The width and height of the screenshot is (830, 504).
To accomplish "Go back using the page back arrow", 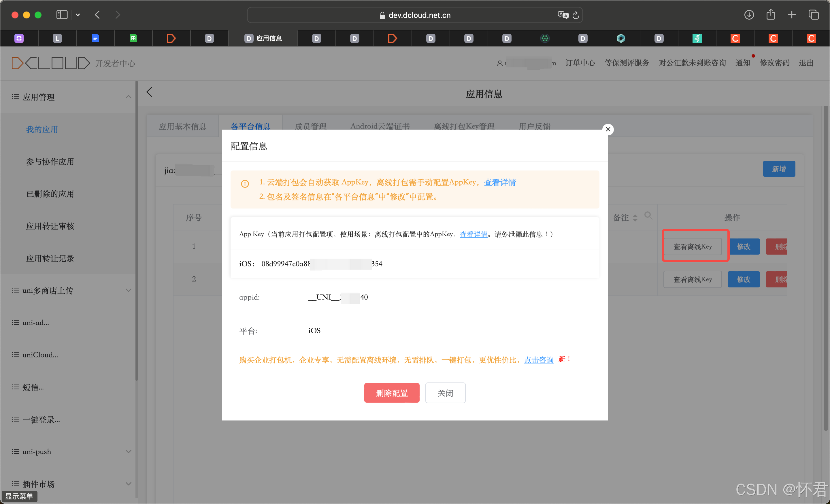I will [150, 92].
